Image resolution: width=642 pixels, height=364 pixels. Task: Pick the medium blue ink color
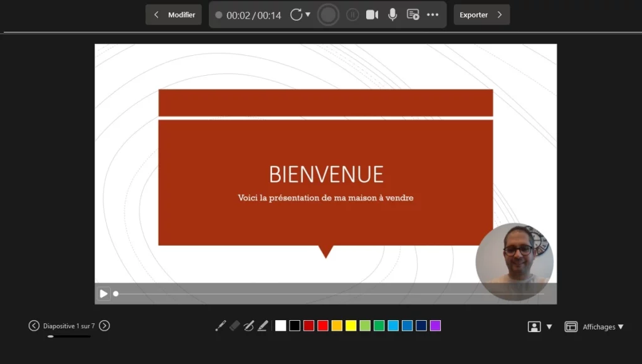pyautogui.click(x=408, y=326)
